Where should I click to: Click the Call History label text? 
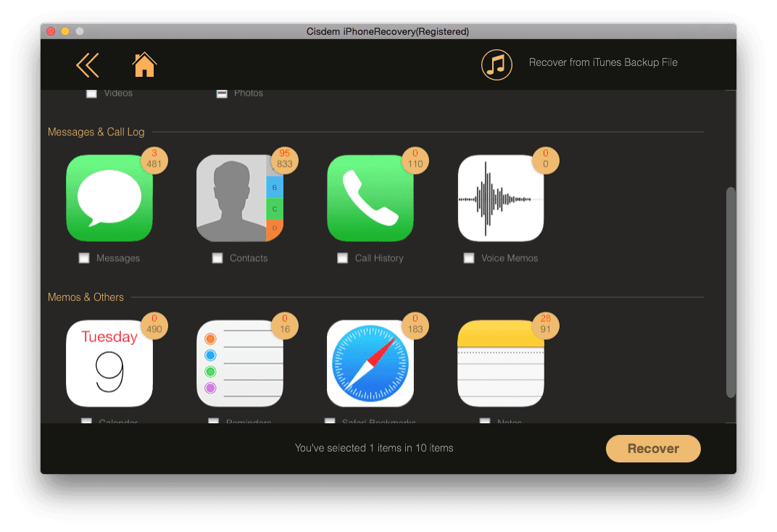click(379, 258)
